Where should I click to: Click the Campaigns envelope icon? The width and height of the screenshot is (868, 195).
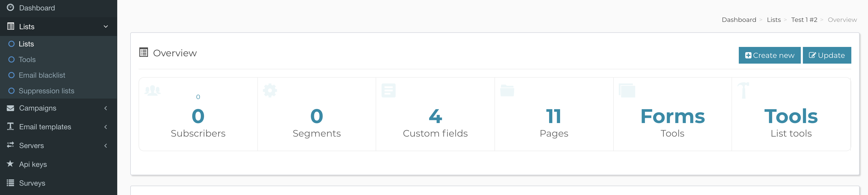click(x=10, y=108)
